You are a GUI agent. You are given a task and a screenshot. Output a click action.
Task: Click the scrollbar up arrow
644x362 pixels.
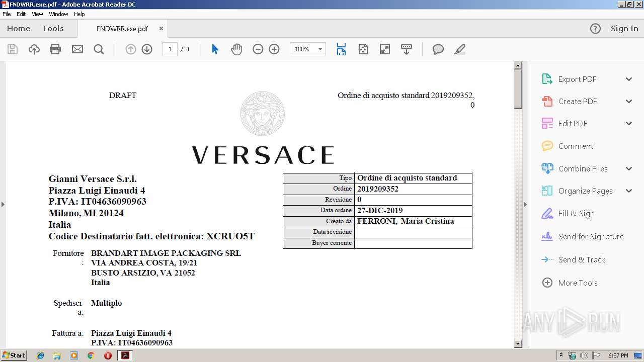point(518,65)
